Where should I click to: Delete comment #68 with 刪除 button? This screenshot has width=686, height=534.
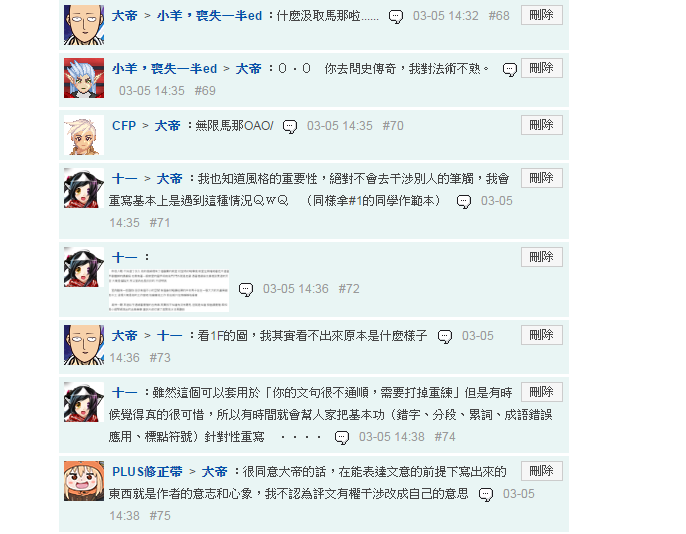(x=542, y=15)
